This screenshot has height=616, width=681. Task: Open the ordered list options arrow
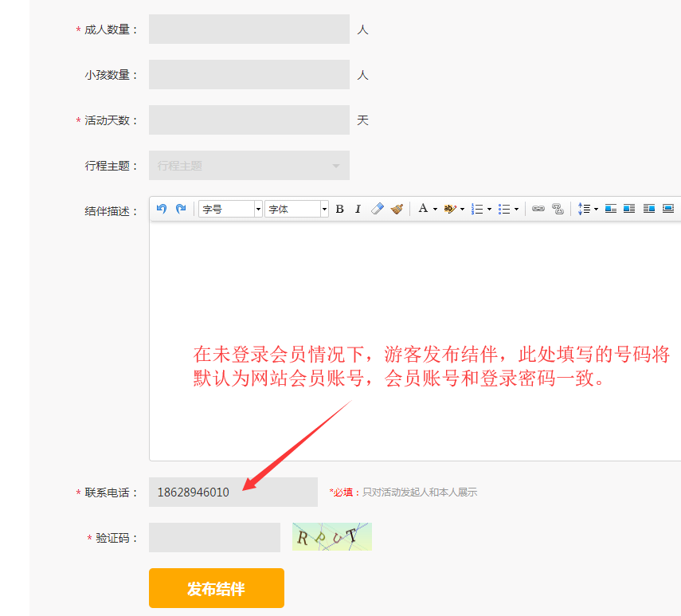(489, 210)
